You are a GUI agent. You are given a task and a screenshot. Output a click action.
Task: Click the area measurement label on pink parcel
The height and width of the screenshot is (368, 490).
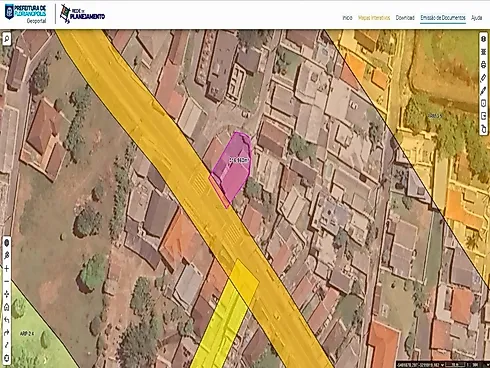coord(239,160)
